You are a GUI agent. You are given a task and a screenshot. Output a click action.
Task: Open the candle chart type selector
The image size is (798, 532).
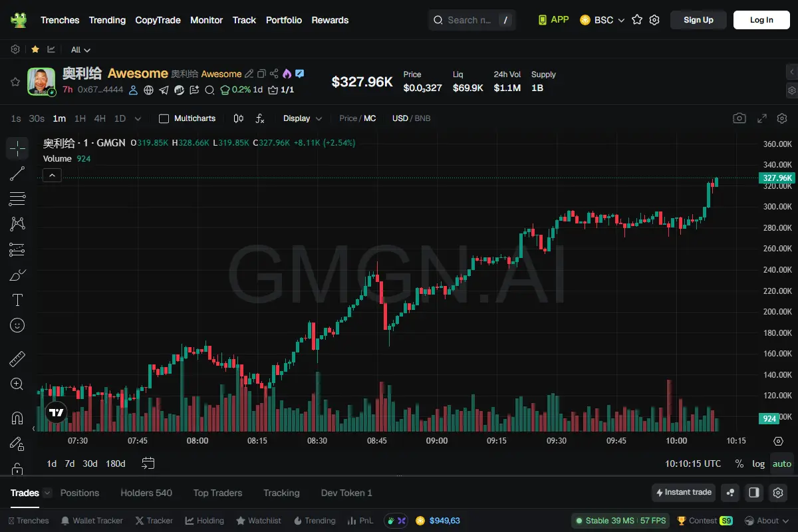[x=239, y=118]
